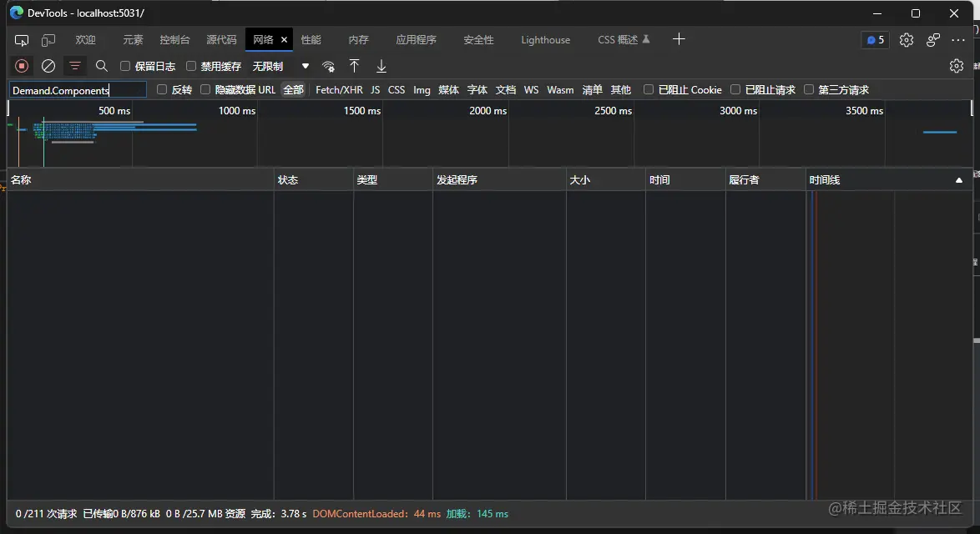
Task: Filter requests by Img
Action: [422, 90]
